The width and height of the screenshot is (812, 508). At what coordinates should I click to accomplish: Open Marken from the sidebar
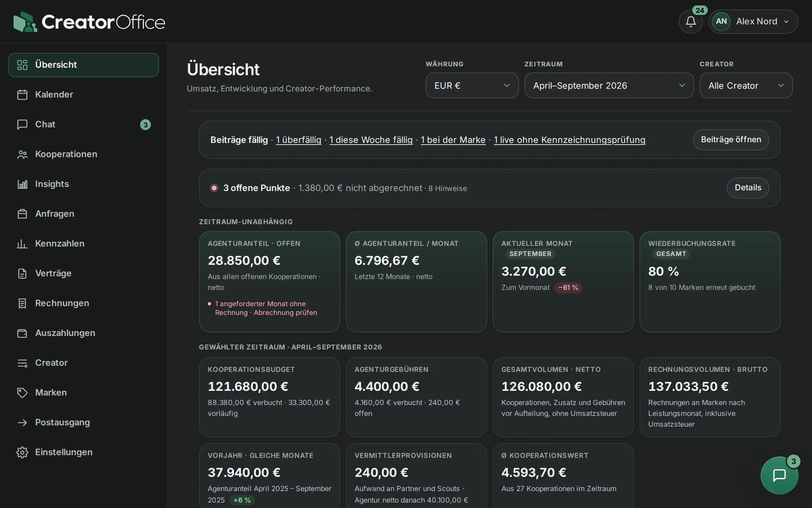coord(83,393)
